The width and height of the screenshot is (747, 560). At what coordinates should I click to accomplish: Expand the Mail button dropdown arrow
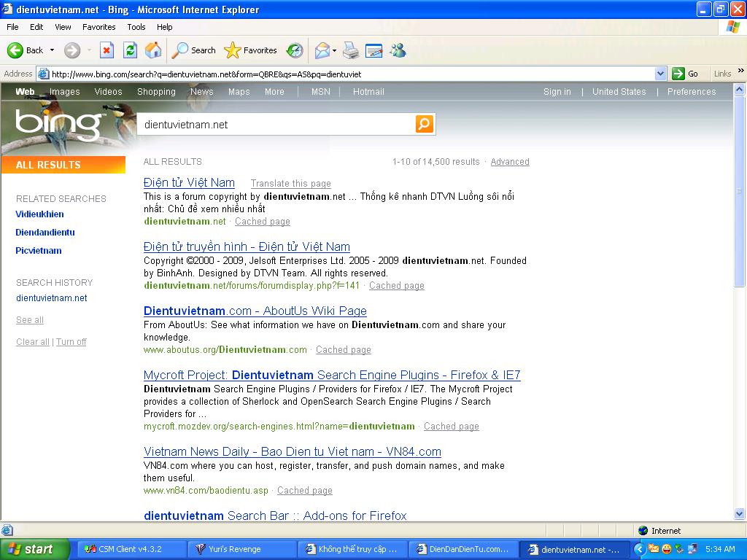click(334, 50)
